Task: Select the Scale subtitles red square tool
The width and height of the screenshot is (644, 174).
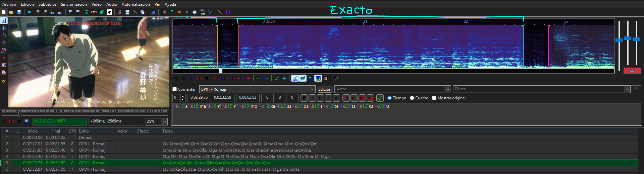Action: tap(4, 58)
